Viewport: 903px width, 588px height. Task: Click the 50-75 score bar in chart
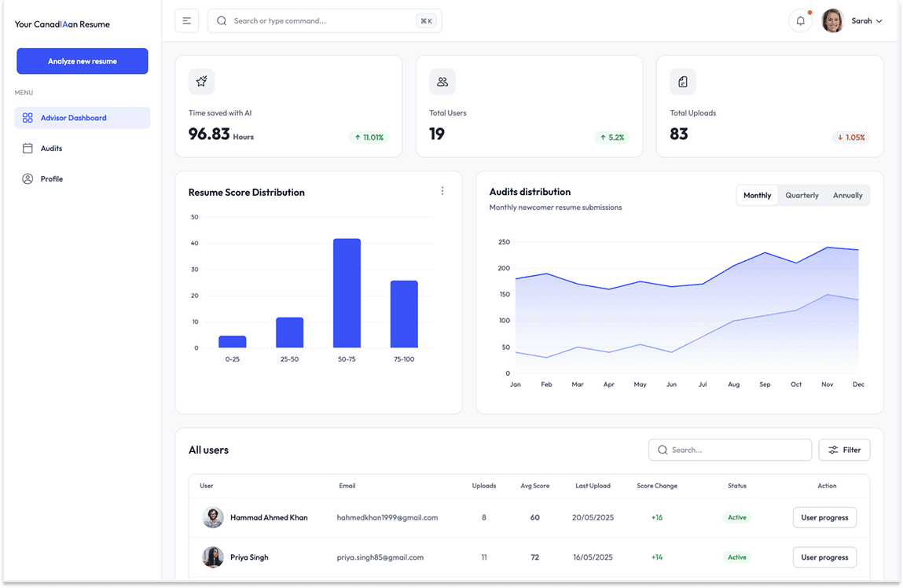click(347, 293)
